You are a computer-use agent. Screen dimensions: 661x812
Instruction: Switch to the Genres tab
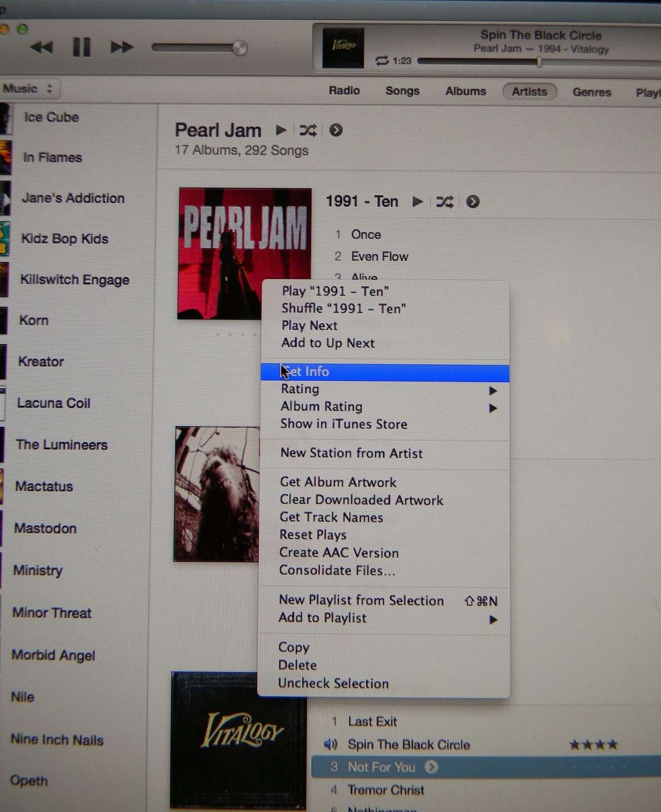592,92
